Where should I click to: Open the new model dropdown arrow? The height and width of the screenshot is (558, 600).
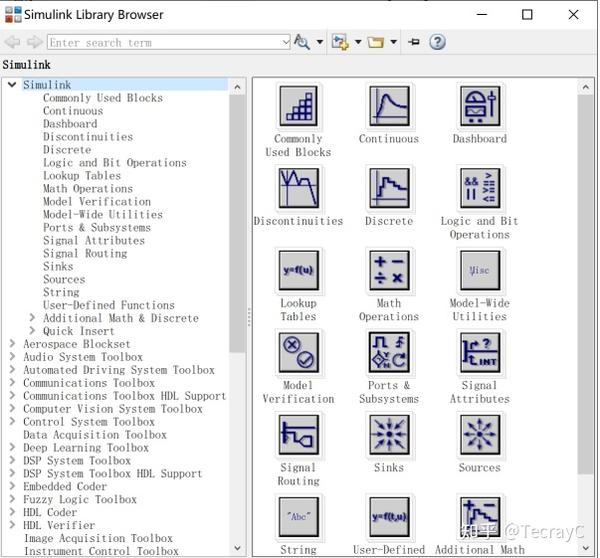358,42
